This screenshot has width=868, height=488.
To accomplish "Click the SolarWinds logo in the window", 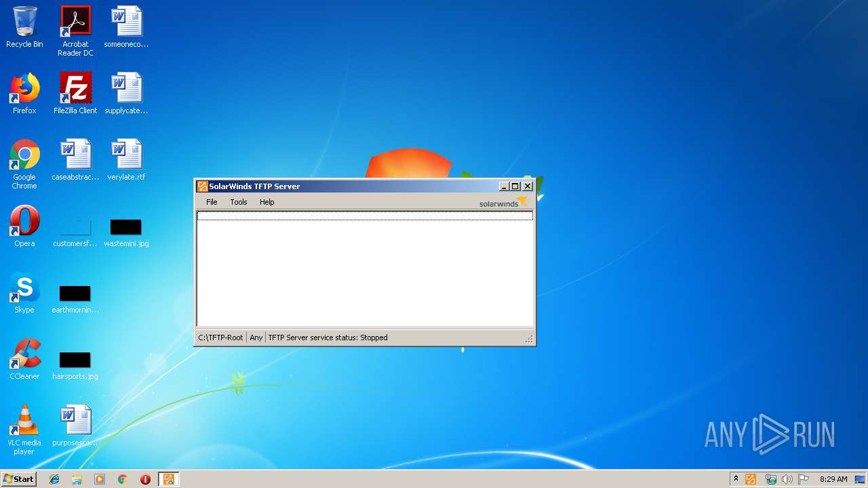I will coord(503,202).
